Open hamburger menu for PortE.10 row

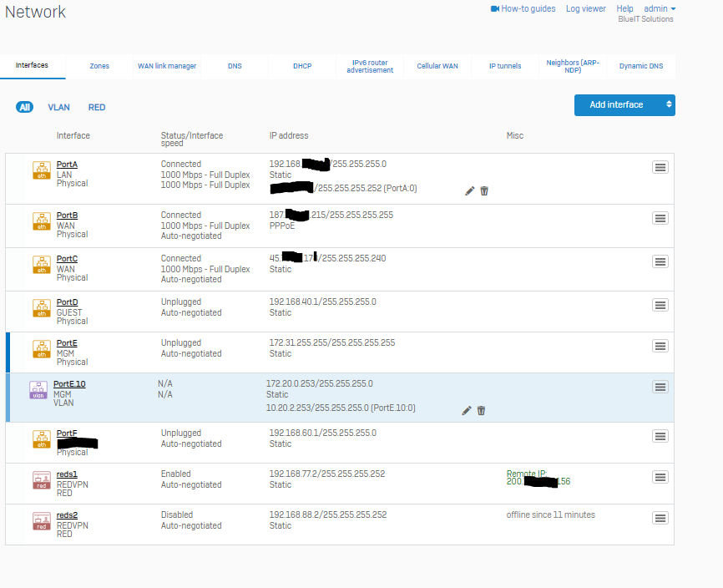pos(660,387)
